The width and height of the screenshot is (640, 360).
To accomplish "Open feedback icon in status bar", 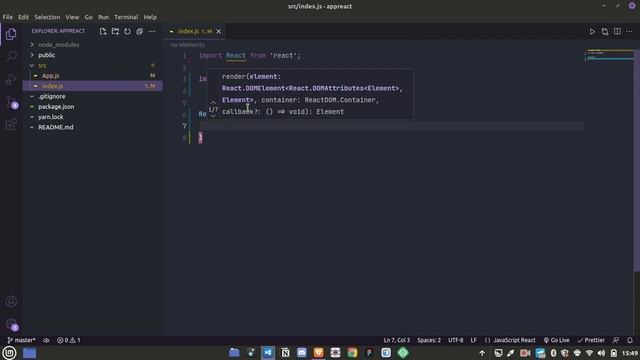I will 616,340.
